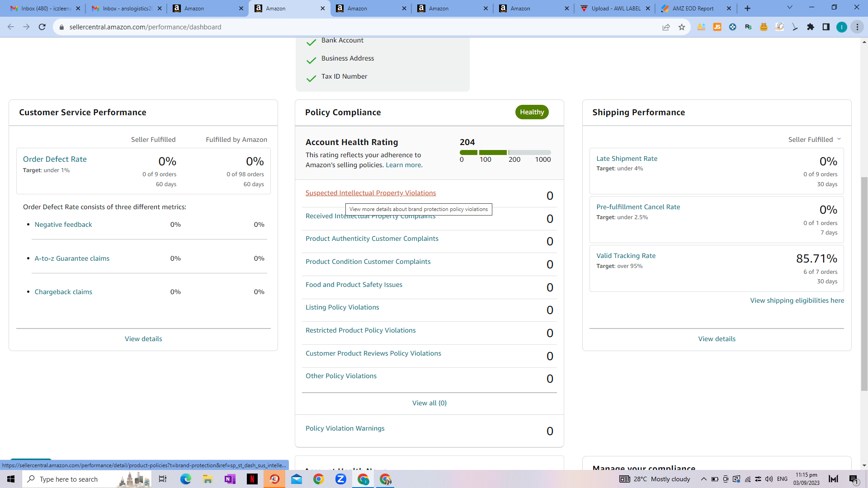Click the blue cross-circle extension icon
Viewport: 868px width, 488px height.
pyautogui.click(x=732, y=27)
